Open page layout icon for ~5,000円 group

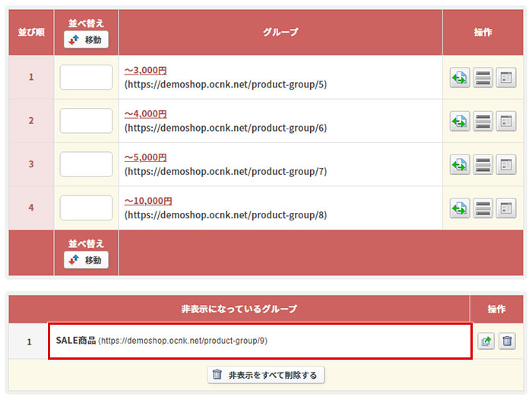(x=506, y=165)
